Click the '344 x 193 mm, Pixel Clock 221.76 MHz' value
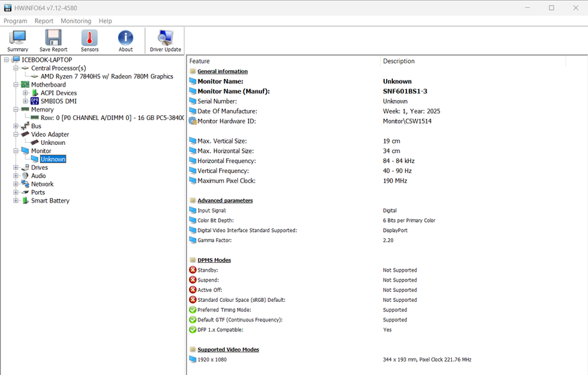Image resolution: width=588 pixels, height=375 pixels. click(427, 360)
